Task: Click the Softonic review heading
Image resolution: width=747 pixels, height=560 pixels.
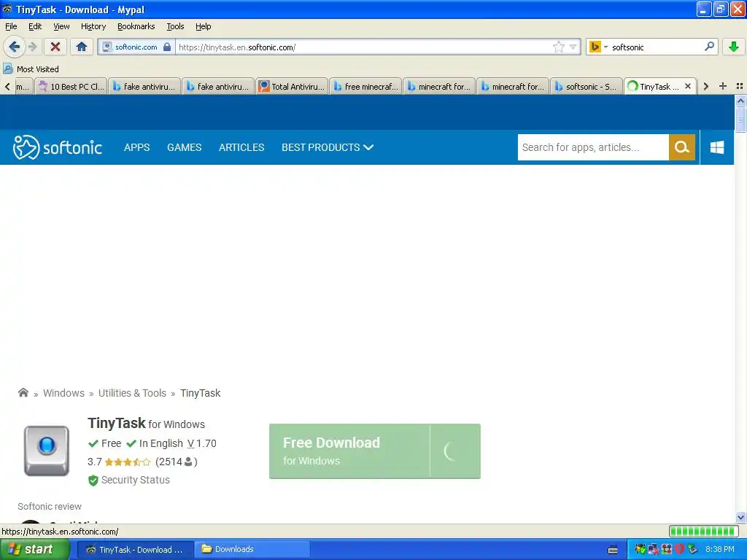Action: point(50,506)
